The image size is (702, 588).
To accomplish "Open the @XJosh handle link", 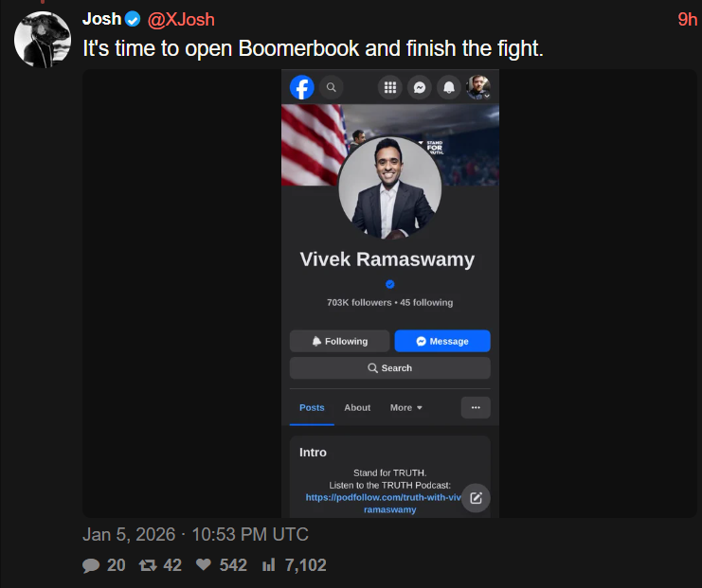I will pyautogui.click(x=181, y=20).
